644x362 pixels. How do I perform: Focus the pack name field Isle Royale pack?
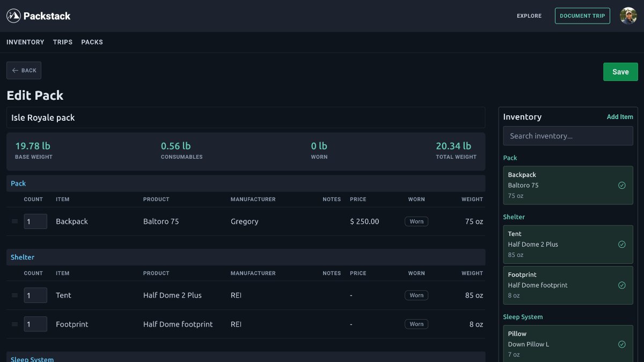pos(246,118)
